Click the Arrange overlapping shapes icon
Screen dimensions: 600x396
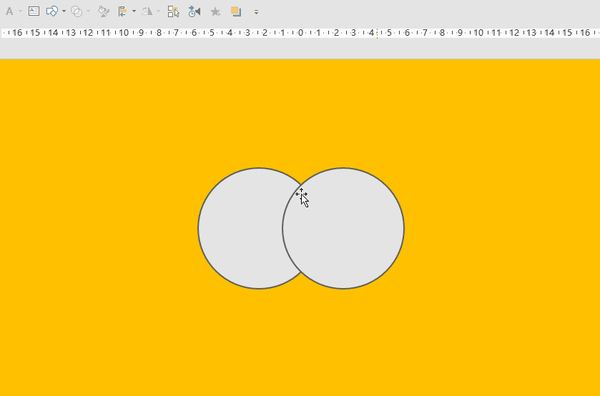click(x=52, y=11)
